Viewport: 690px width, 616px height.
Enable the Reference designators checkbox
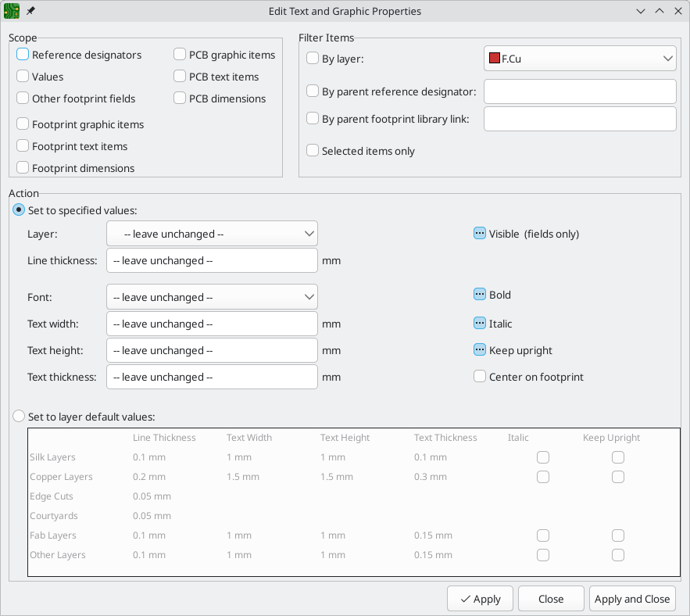[23, 55]
